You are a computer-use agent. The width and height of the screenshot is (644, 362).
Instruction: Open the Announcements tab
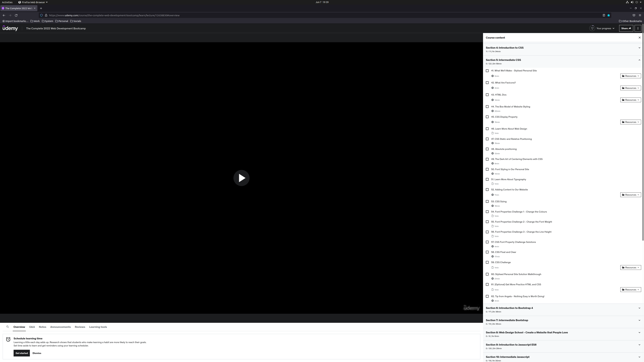(61, 327)
